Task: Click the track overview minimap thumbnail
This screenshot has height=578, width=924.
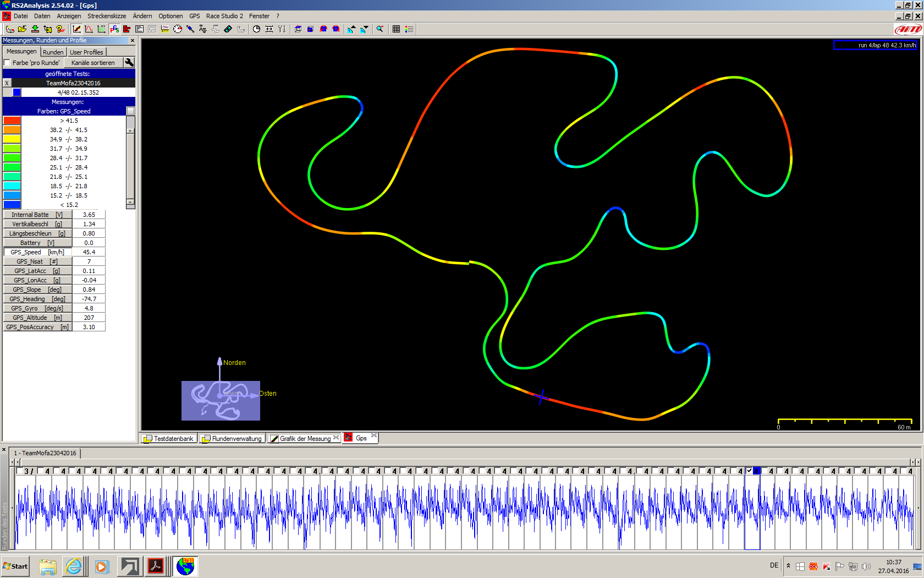Action: click(221, 401)
